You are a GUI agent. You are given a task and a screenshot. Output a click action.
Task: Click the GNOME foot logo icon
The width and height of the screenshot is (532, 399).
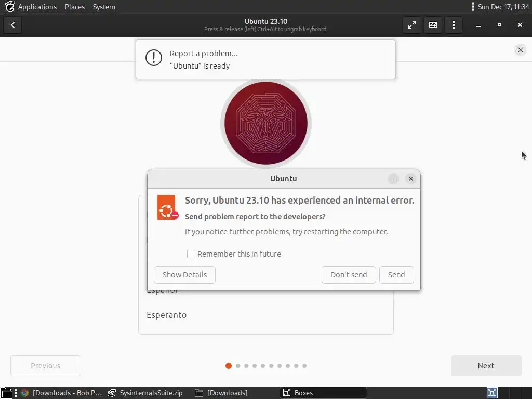(9, 7)
